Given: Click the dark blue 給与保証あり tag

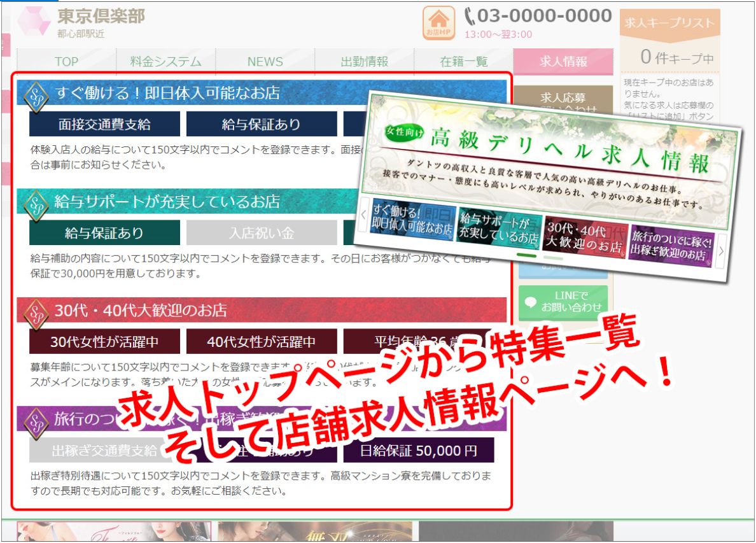Looking at the screenshot, I should 262,124.
